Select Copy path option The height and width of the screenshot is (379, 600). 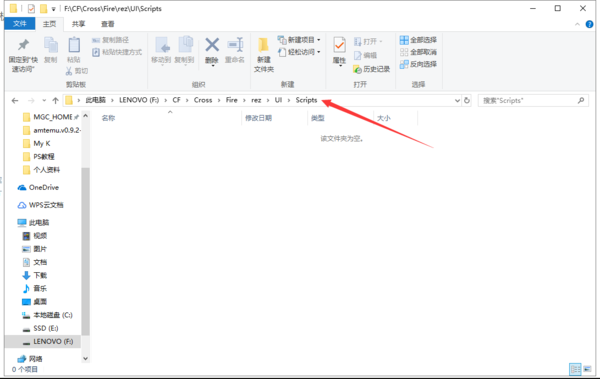pyautogui.click(x=111, y=40)
